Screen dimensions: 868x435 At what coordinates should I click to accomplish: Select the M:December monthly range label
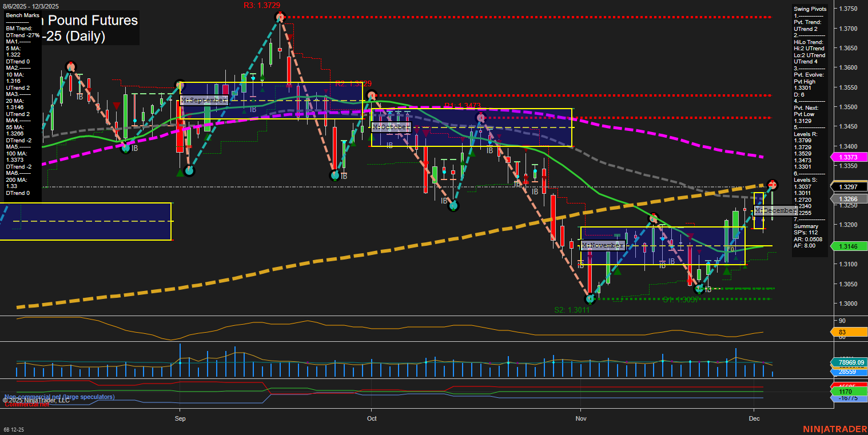tap(775, 210)
